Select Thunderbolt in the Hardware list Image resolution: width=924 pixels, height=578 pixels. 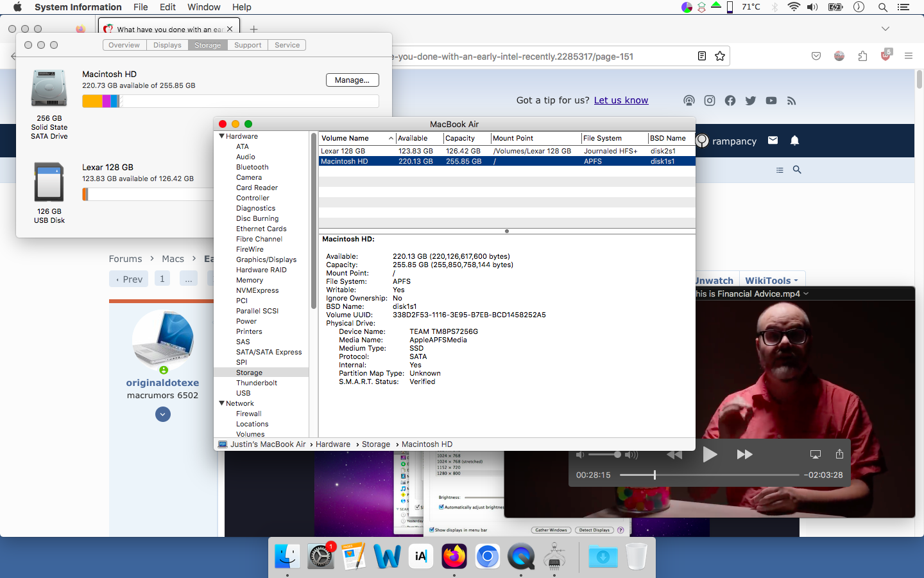coord(257,383)
